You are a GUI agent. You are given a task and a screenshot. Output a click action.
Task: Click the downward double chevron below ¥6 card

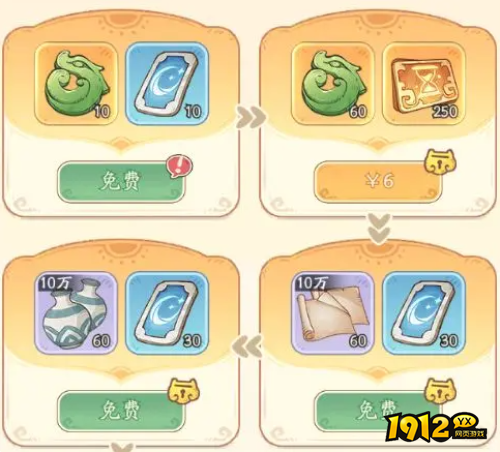[379, 228]
